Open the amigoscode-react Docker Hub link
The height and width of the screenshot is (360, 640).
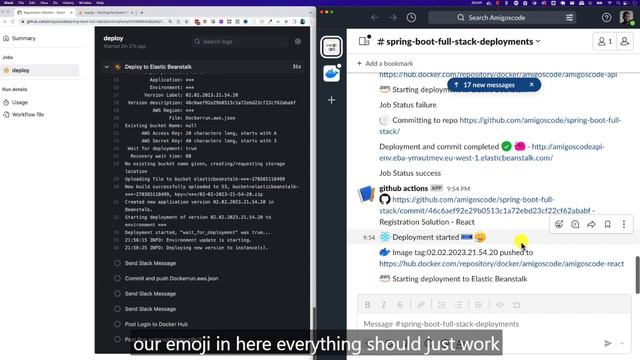(x=501, y=264)
